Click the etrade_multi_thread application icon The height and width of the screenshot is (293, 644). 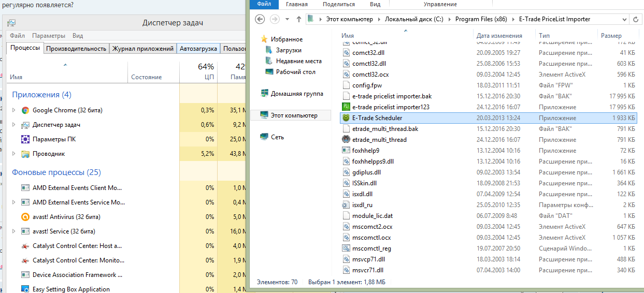pos(347,140)
